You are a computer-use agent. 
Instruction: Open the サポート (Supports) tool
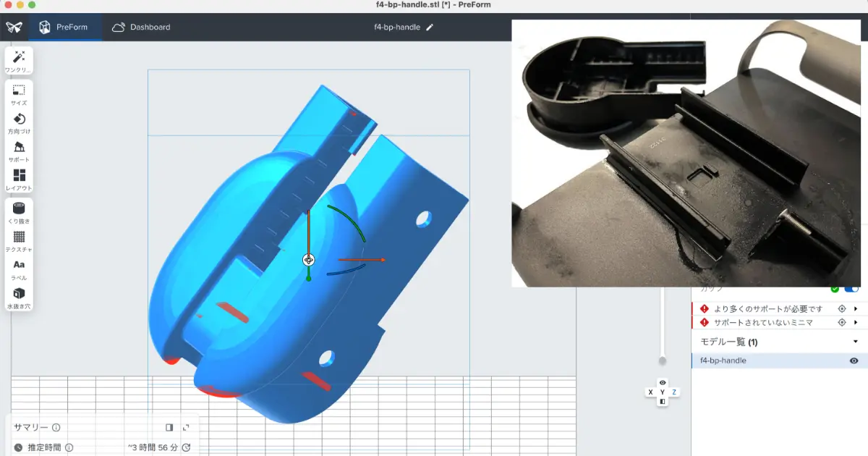click(x=19, y=151)
